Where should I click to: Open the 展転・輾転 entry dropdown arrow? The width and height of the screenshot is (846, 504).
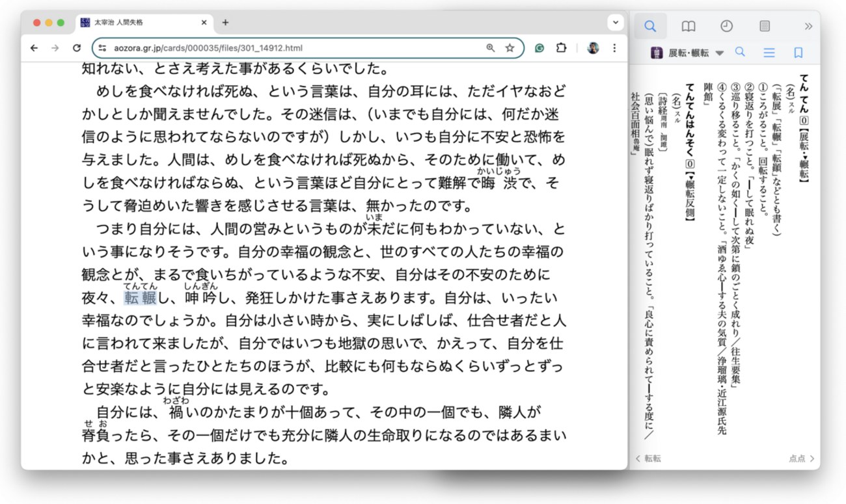coord(720,53)
